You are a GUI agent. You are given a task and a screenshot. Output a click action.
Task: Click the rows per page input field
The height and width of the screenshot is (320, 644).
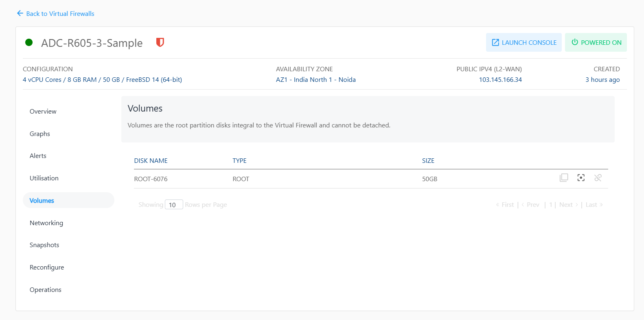click(173, 205)
